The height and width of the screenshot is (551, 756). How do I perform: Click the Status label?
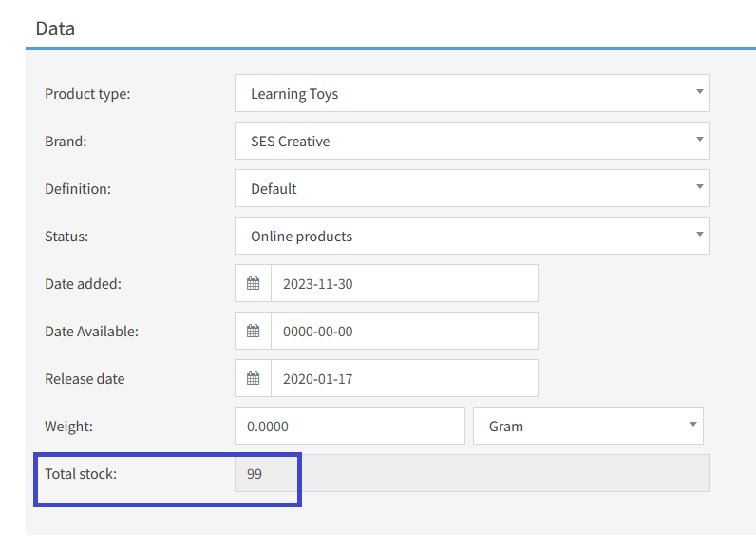[66, 237]
